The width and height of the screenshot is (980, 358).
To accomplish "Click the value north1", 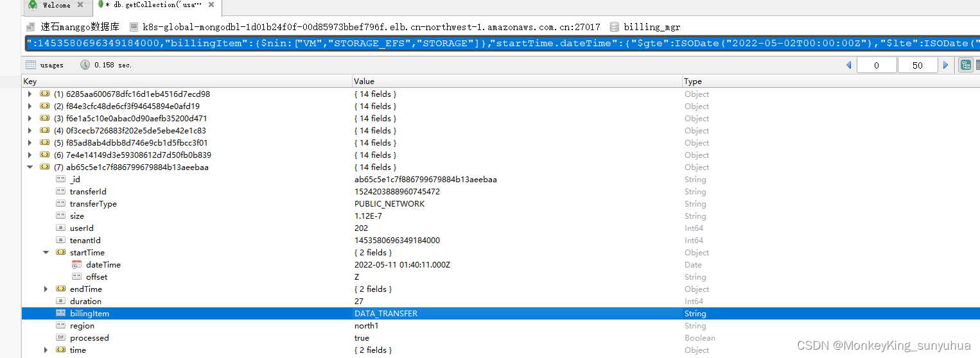I will 366,325.
